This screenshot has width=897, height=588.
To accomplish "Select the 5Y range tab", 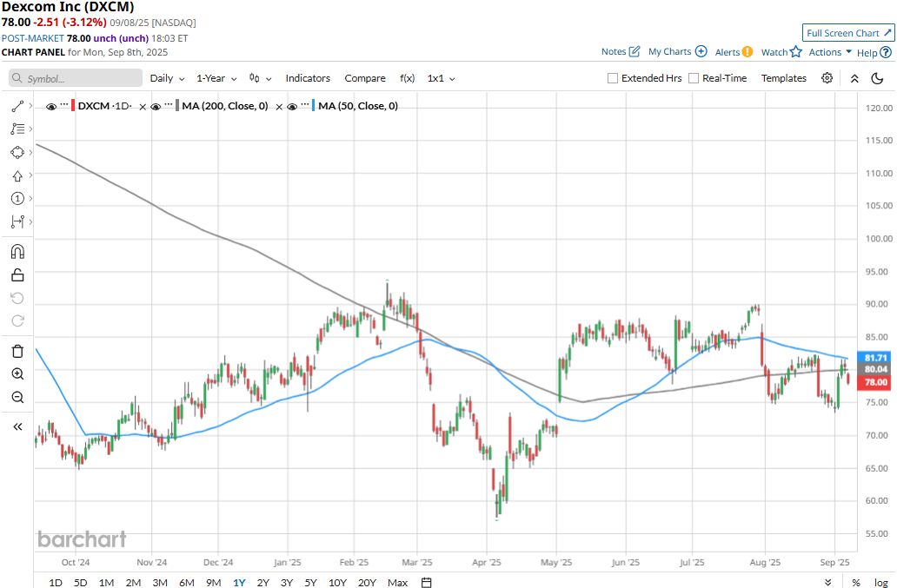I will tap(310, 582).
